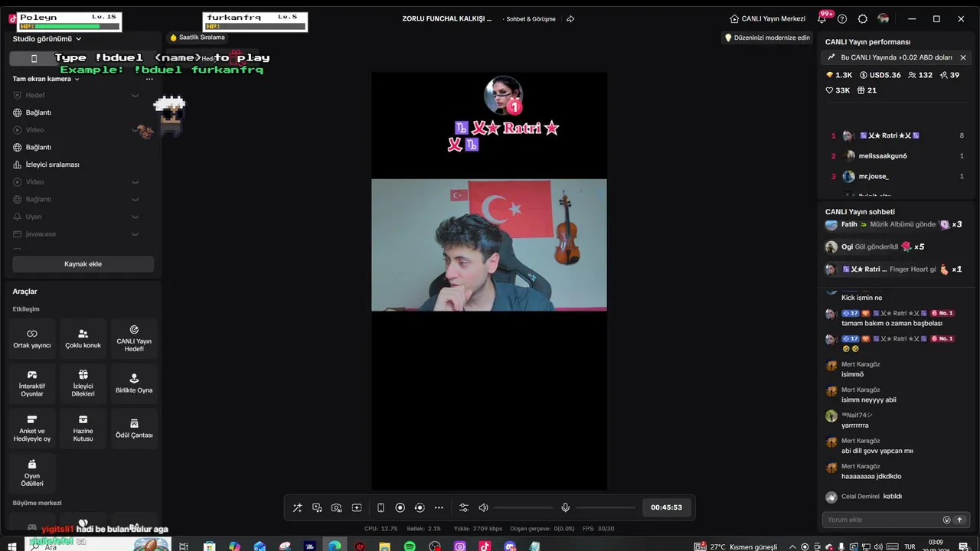Screen dimensions: 980x551
Task: Click the USD5.36 earnings stat
Action: coord(880,75)
